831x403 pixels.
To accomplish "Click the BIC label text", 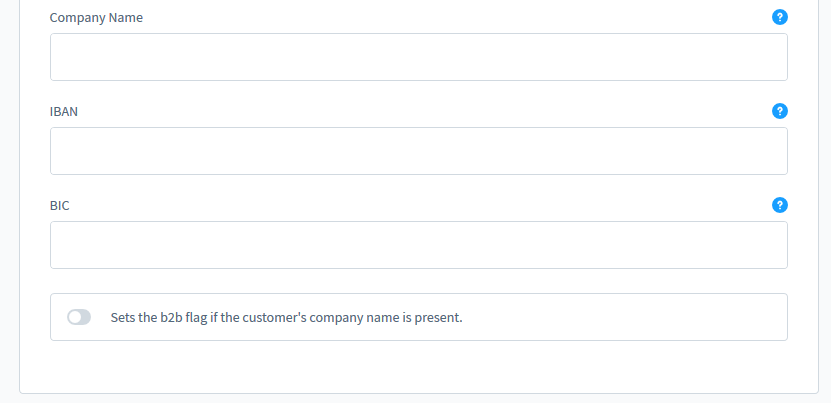I will click(59, 205).
